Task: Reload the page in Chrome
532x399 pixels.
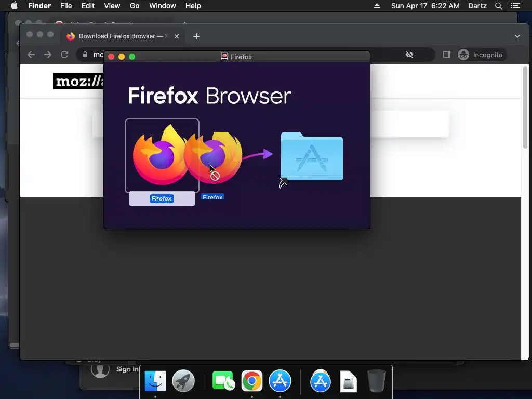Action: [64, 55]
